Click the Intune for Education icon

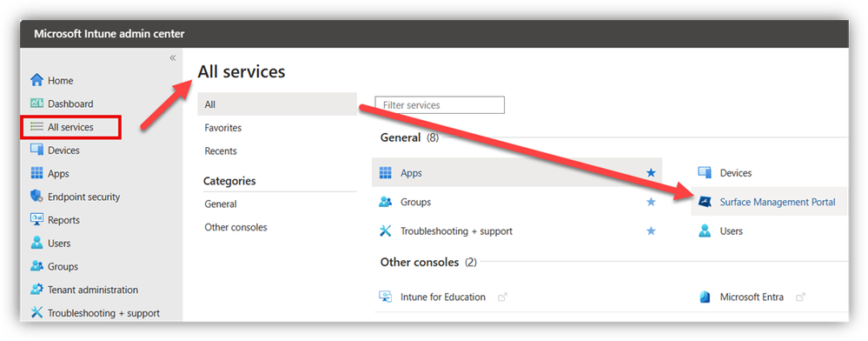point(385,297)
